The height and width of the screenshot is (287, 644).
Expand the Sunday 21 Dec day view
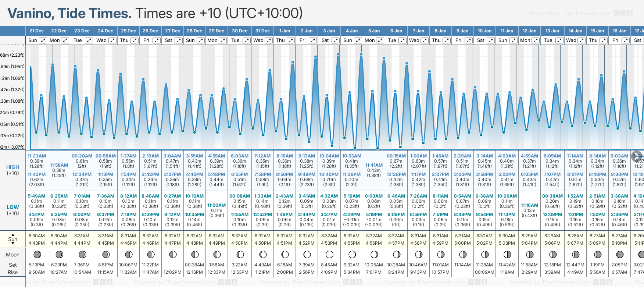click(x=43, y=40)
